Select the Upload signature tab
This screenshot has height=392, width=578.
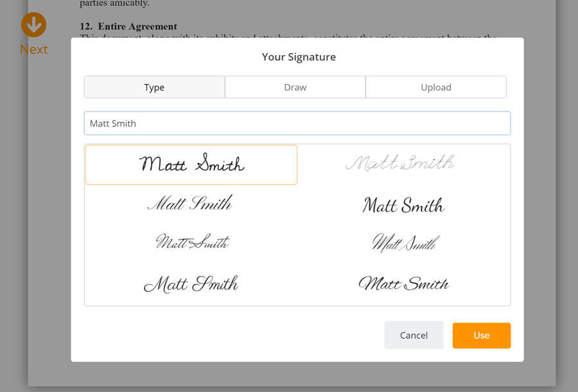[436, 87]
